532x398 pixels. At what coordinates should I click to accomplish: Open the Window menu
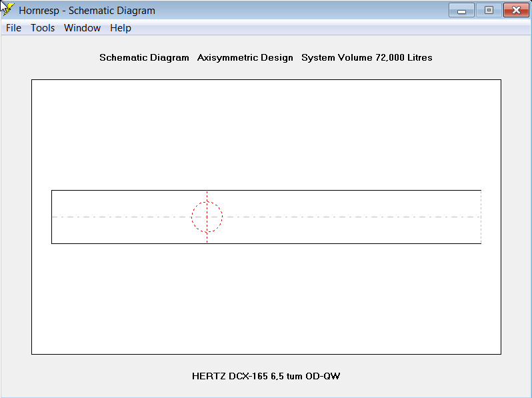pos(82,28)
